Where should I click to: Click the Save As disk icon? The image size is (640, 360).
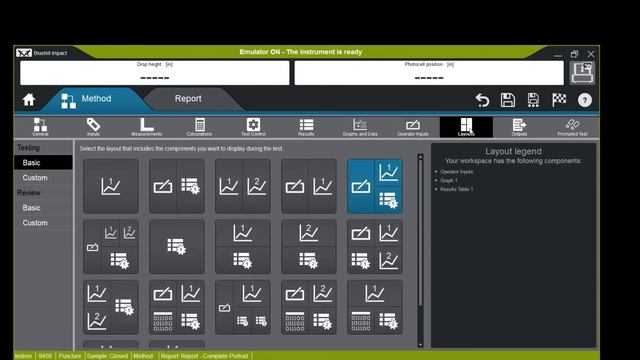533,100
